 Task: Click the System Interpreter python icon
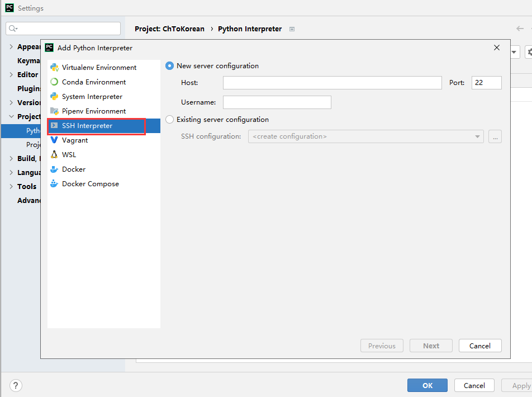click(54, 96)
